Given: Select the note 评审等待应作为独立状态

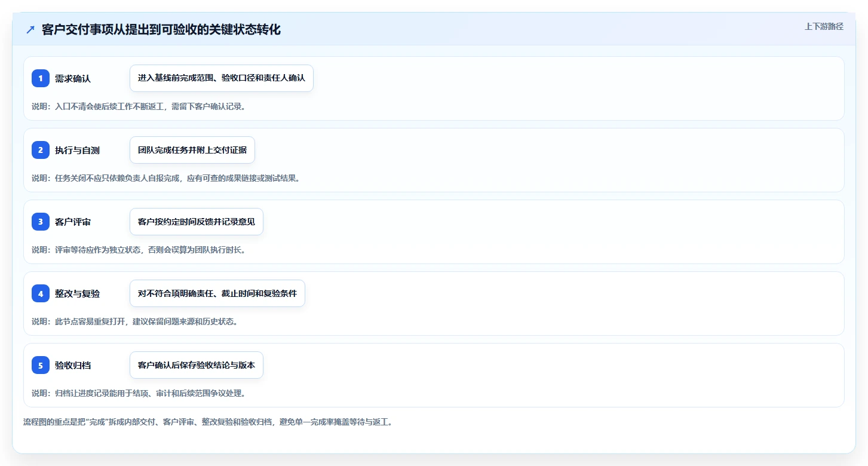Looking at the screenshot, I should 139,250.
